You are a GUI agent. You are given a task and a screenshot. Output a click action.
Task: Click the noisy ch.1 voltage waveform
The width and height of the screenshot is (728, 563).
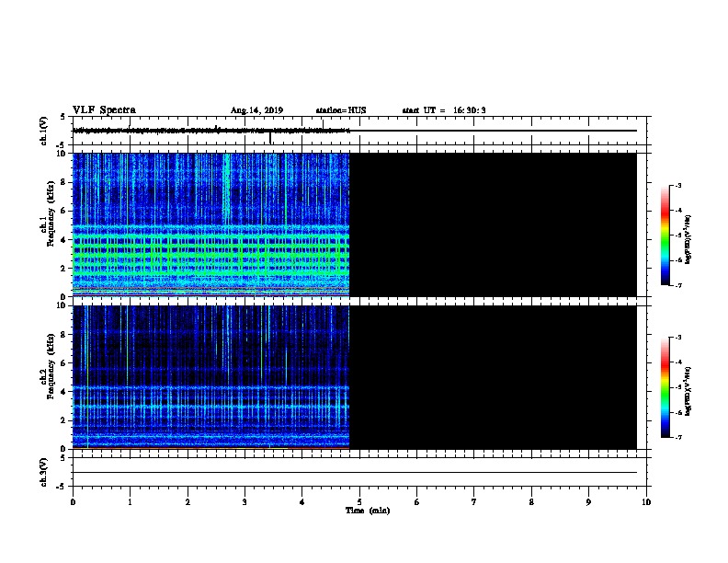point(210,131)
